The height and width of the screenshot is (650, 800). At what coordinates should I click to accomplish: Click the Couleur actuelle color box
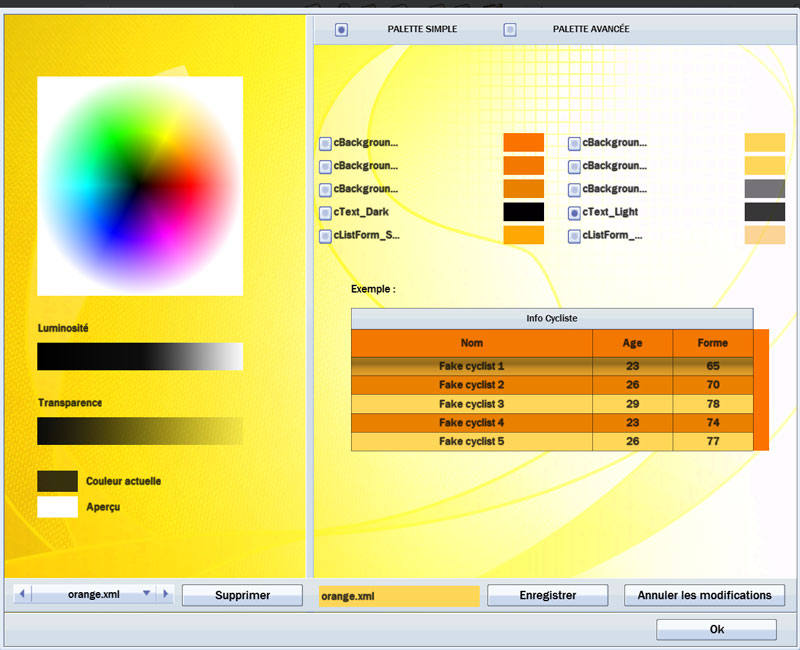(57, 481)
